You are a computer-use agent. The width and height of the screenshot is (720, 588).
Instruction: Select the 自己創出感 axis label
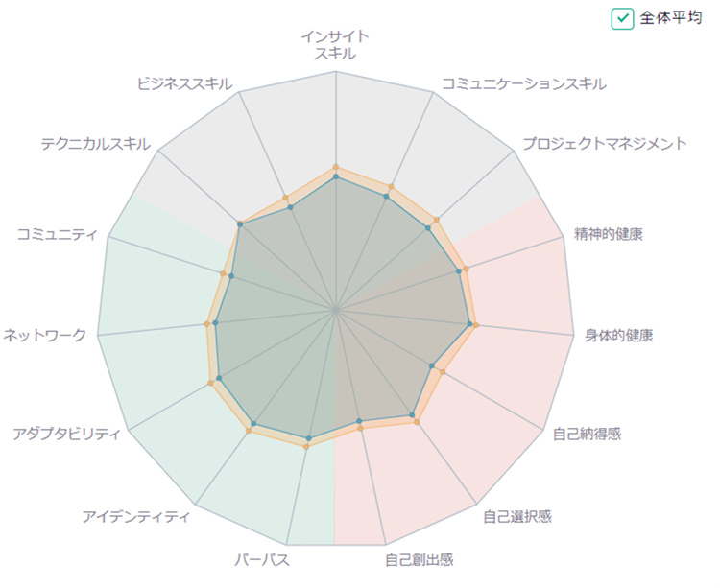point(419,559)
